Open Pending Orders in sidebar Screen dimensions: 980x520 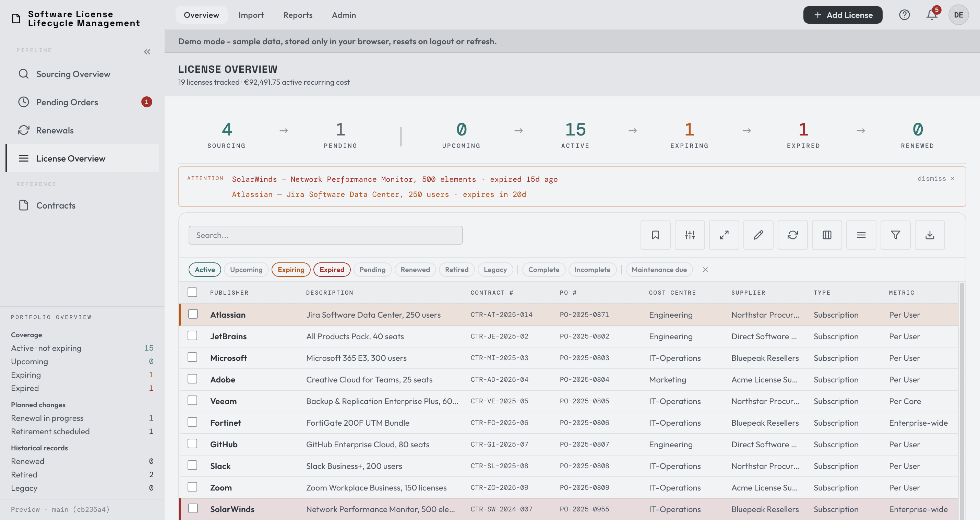(x=83, y=102)
